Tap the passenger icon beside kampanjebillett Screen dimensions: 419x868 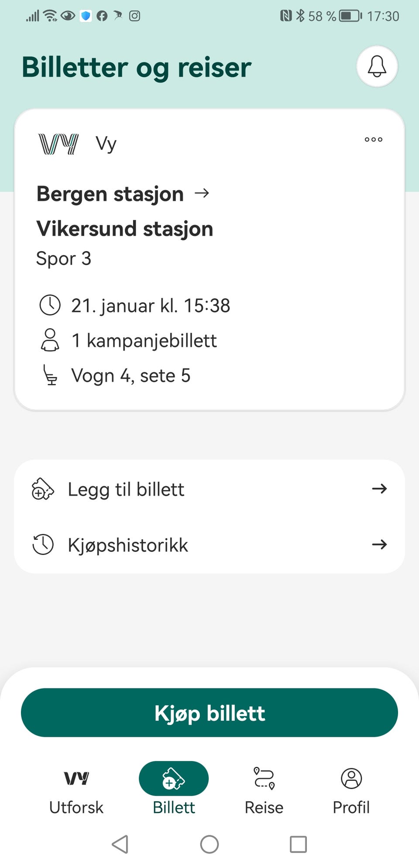[50, 340]
